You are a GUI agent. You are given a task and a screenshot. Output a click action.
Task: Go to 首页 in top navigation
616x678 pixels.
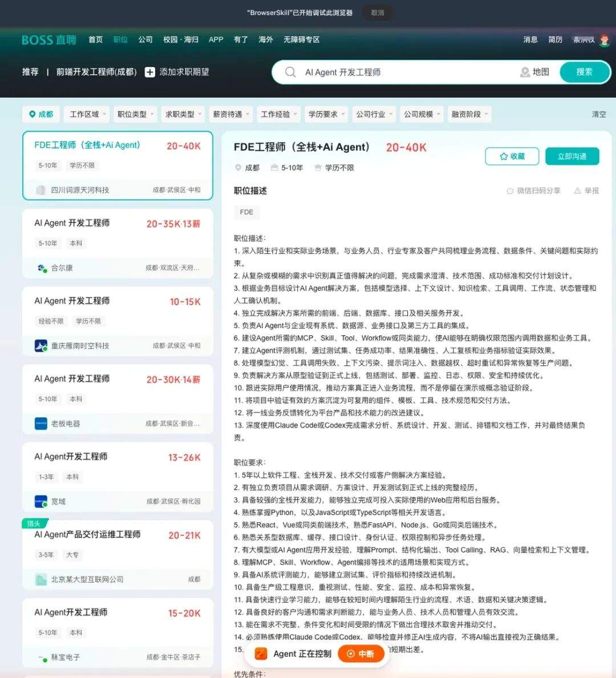click(x=96, y=40)
